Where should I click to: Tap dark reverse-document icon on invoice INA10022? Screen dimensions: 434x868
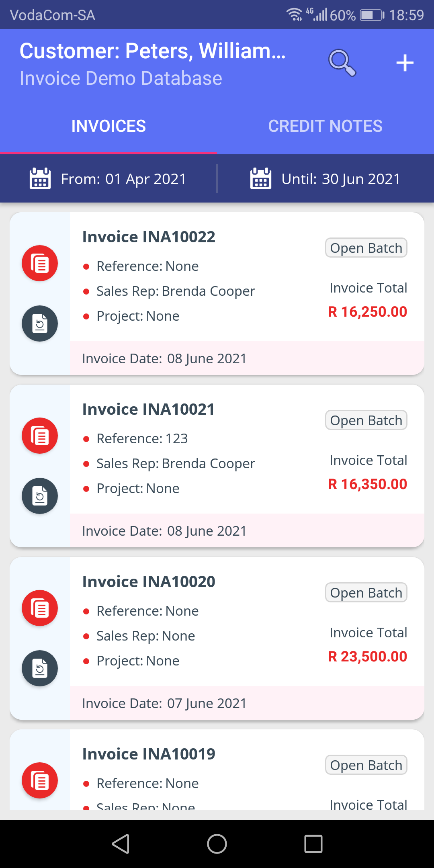point(40,323)
